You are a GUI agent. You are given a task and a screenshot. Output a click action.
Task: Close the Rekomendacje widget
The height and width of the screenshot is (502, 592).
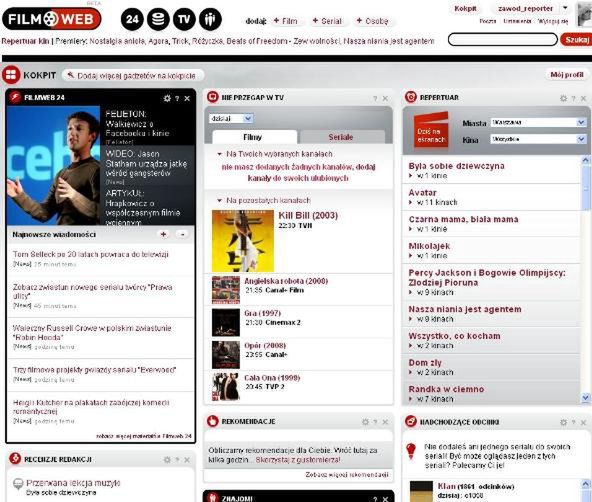(x=385, y=422)
